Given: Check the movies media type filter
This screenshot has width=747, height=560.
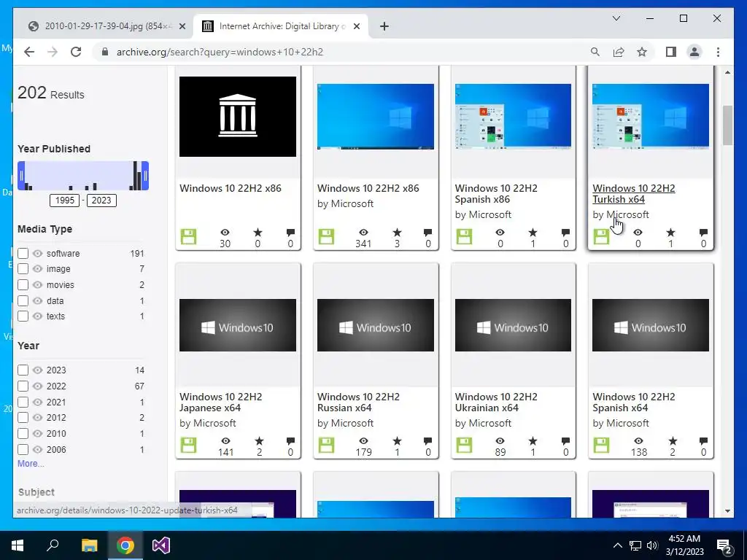Looking at the screenshot, I should (23, 285).
